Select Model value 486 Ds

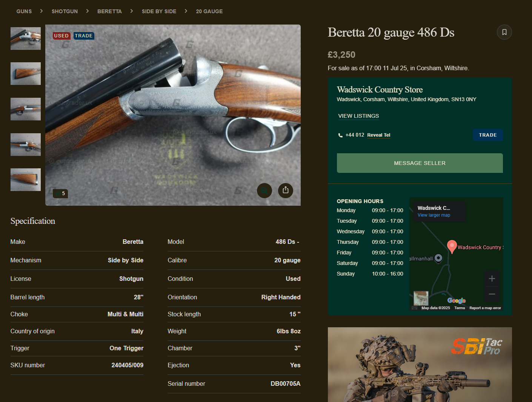(287, 242)
